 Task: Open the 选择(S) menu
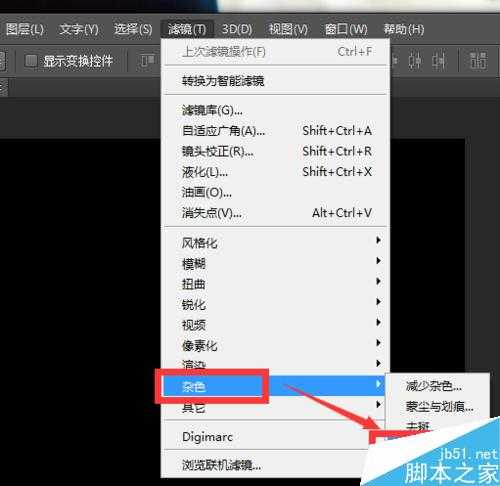pos(133,30)
